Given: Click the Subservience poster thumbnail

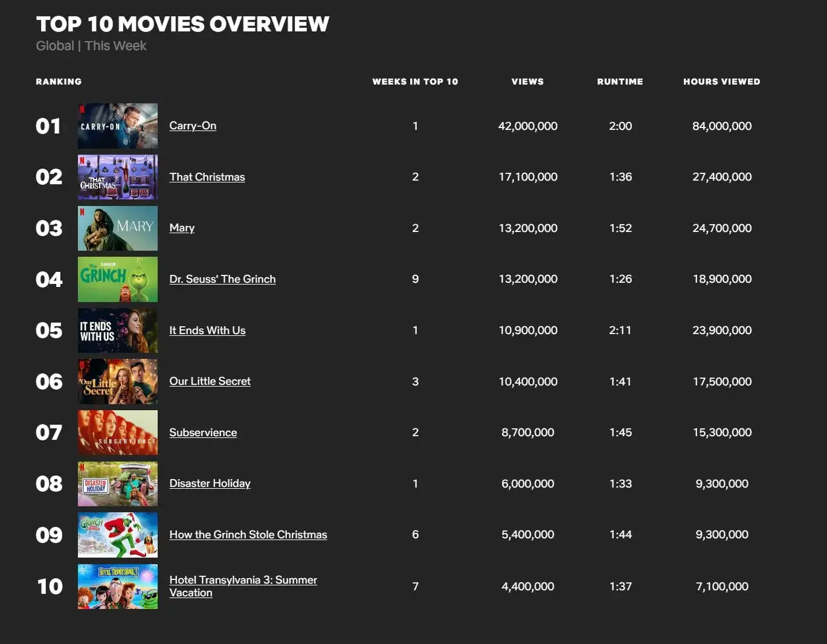Looking at the screenshot, I should click(x=118, y=433).
